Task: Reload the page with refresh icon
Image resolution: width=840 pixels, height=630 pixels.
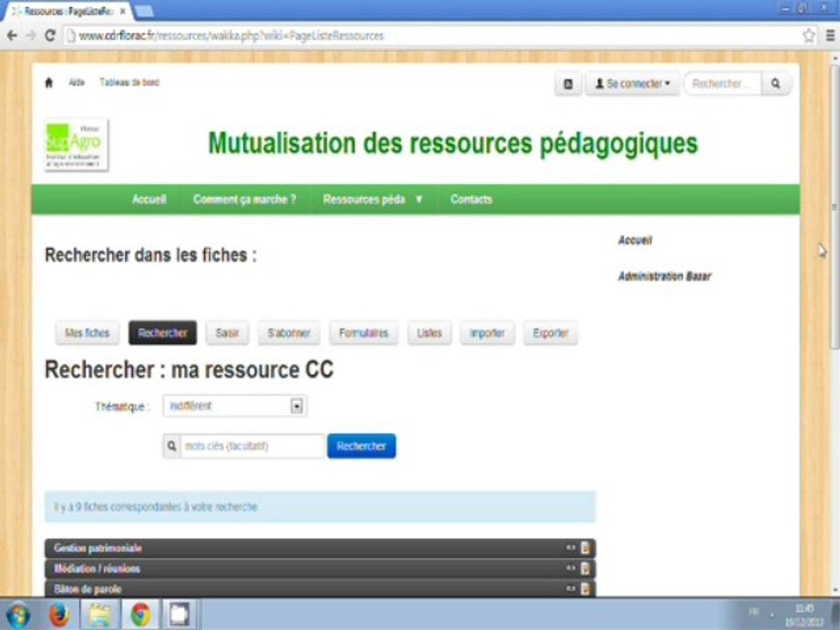Action: point(51,36)
